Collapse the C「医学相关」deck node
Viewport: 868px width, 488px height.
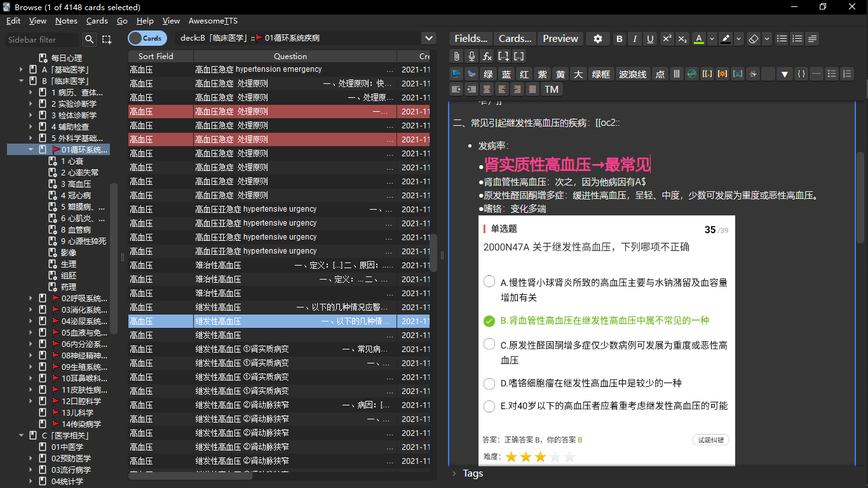click(x=20, y=436)
